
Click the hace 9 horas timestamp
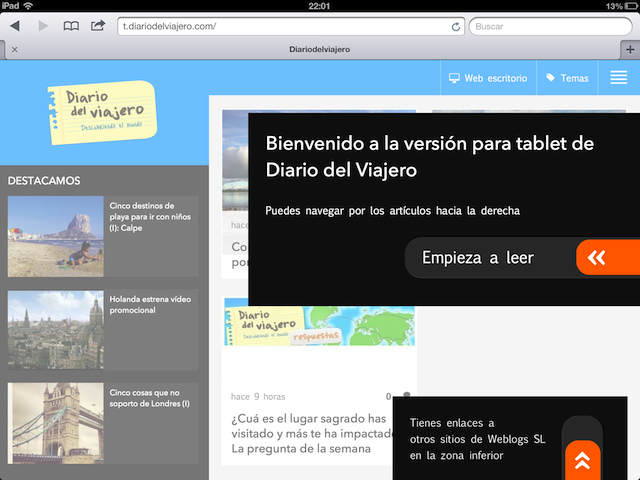(258, 397)
